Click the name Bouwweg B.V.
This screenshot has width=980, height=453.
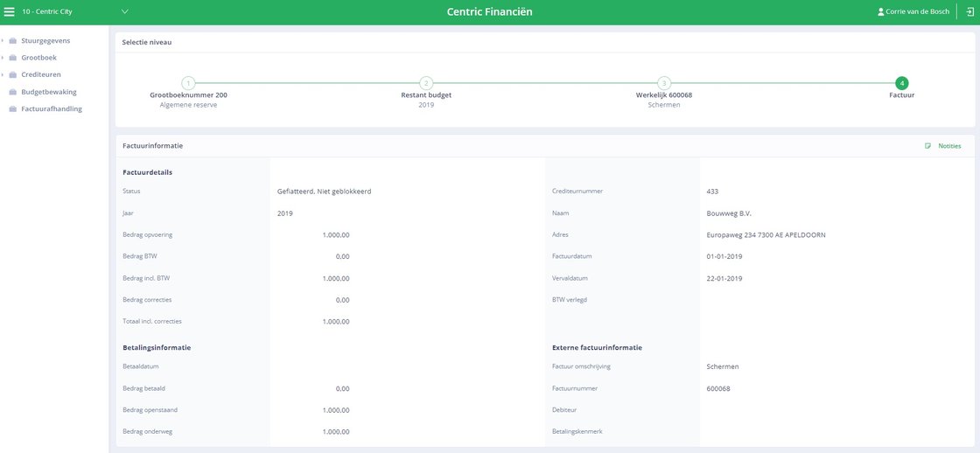click(x=729, y=213)
